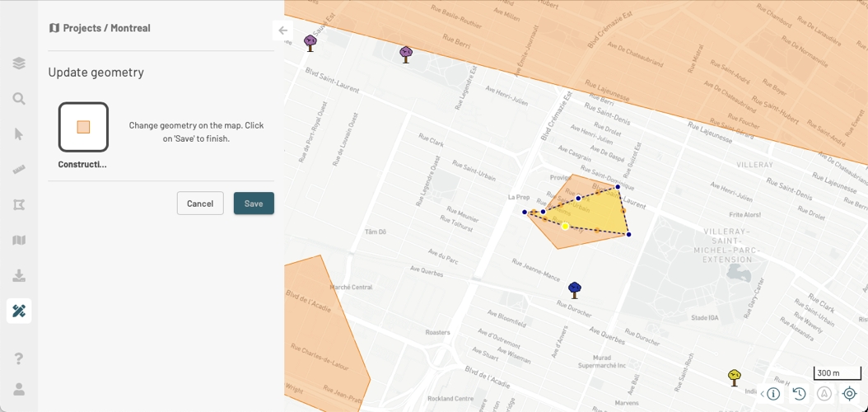Click the Cancel button
Screen dimensions: 868x412
coord(200,204)
